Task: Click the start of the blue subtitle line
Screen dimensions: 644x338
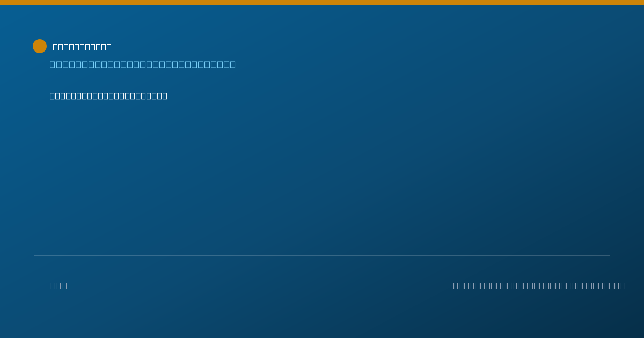Action: coord(53,64)
